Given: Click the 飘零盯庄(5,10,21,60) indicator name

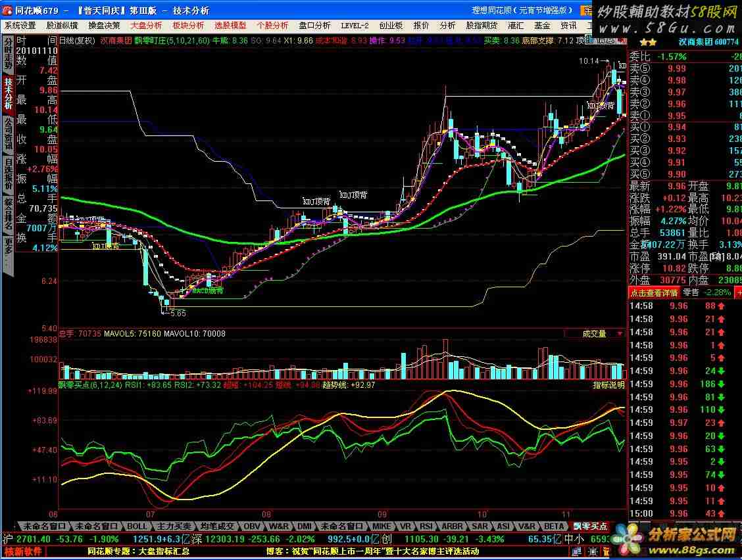Looking at the screenshot, I should pos(172,41).
